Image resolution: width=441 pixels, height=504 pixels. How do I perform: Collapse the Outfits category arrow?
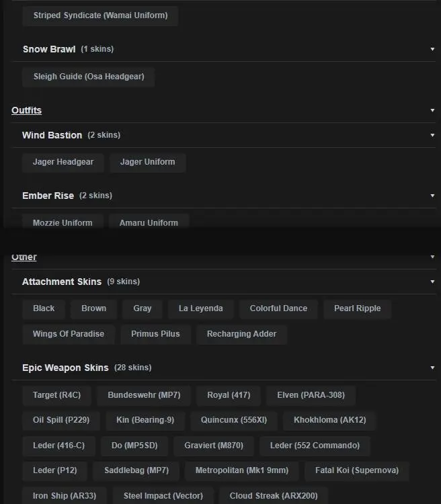point(432,110)
